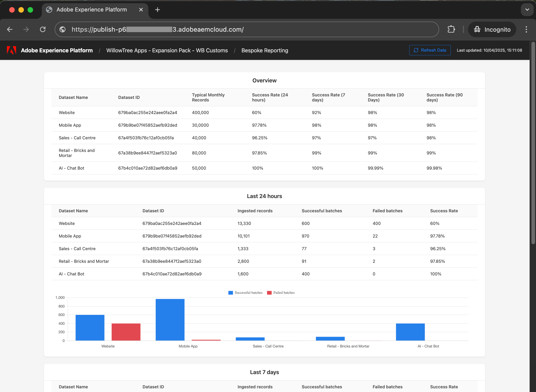Open WillowTree Apps - Expansion Pack breadcrumb
536x392 pixels.
pos(167,50)
